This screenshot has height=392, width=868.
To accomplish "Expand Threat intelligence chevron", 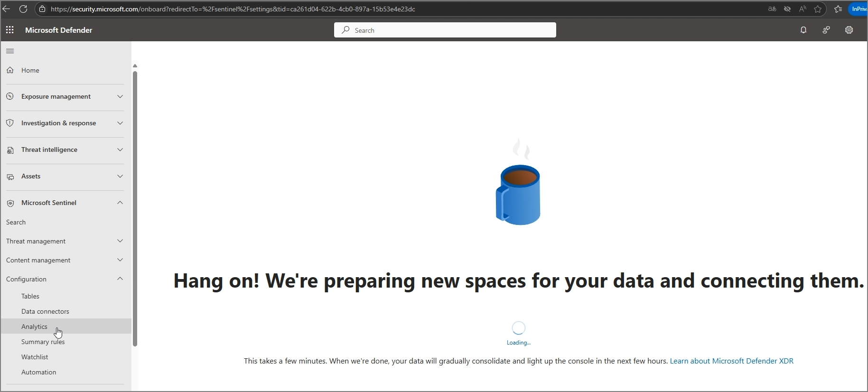I will [x=120, y=149].
